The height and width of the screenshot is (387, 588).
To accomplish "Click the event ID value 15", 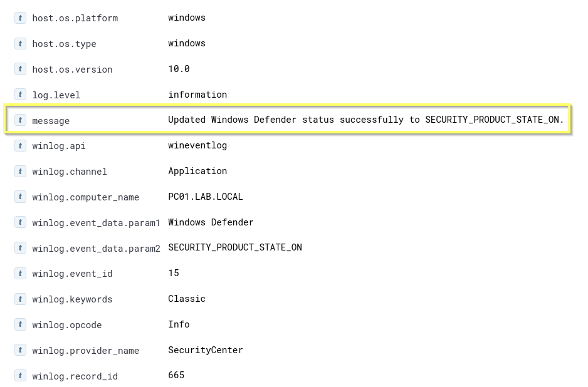I will (174, 273).
